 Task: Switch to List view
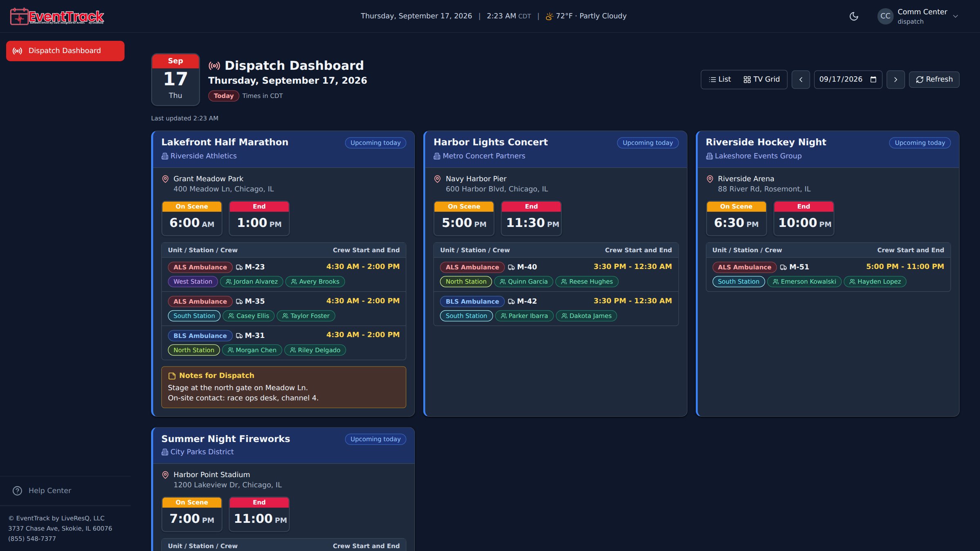click(x=720, y=79)
